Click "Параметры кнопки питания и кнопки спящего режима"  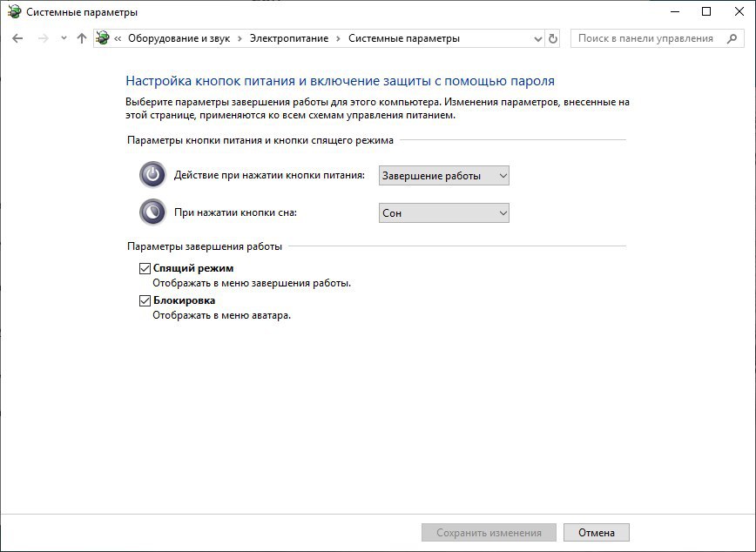click(x=260, y=140)
